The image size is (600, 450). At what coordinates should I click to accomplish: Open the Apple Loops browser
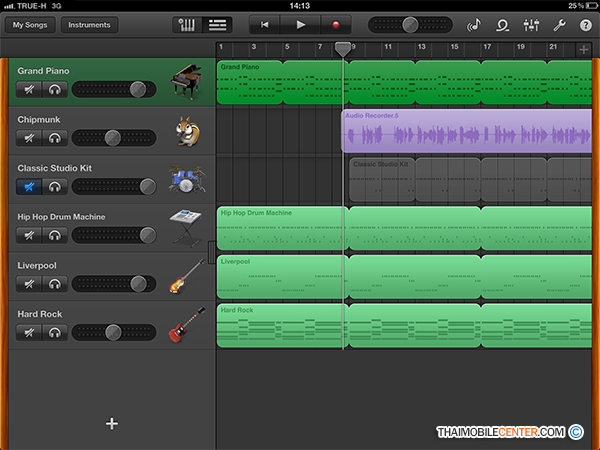(x=503, y=24)
